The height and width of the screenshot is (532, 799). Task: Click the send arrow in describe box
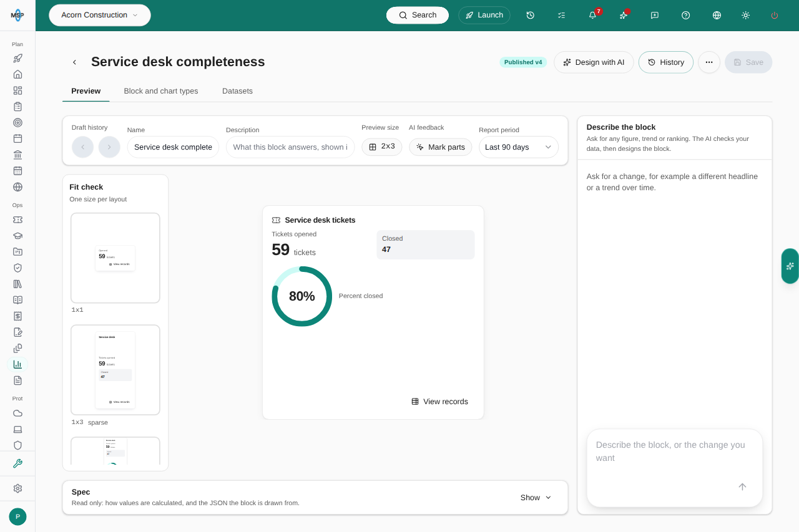tap(742, 486)
